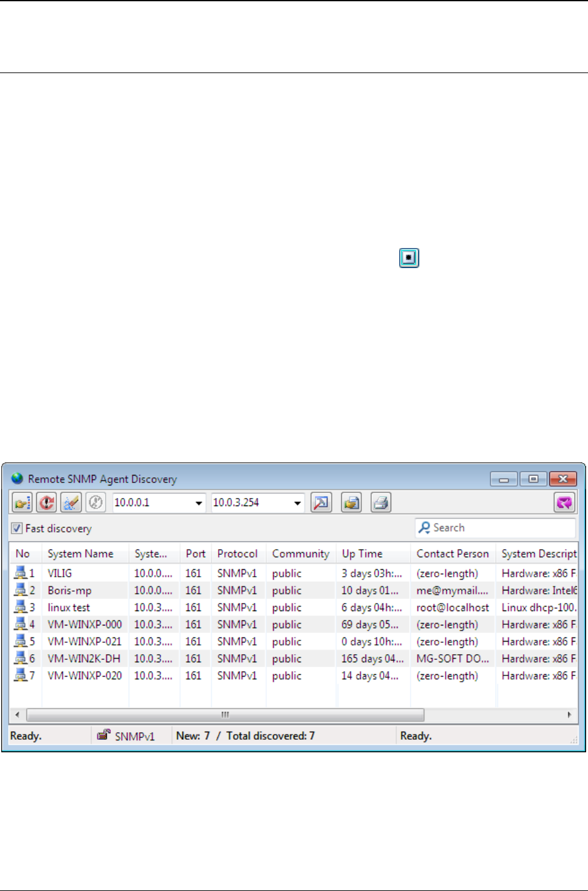Click the 165 days 04... uptime cell
The height and width of the screenshot is (891, 588).
tap(372, 659)
